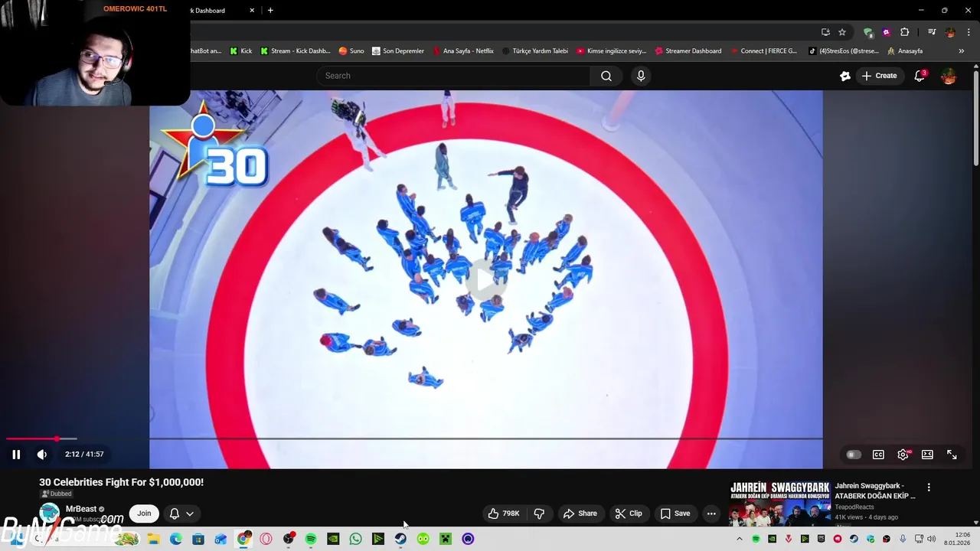Image resolution: width=980 pixels, height=551 pixels.
Task: Bookmark this page with star icon
Action: (x=842, y=32)
